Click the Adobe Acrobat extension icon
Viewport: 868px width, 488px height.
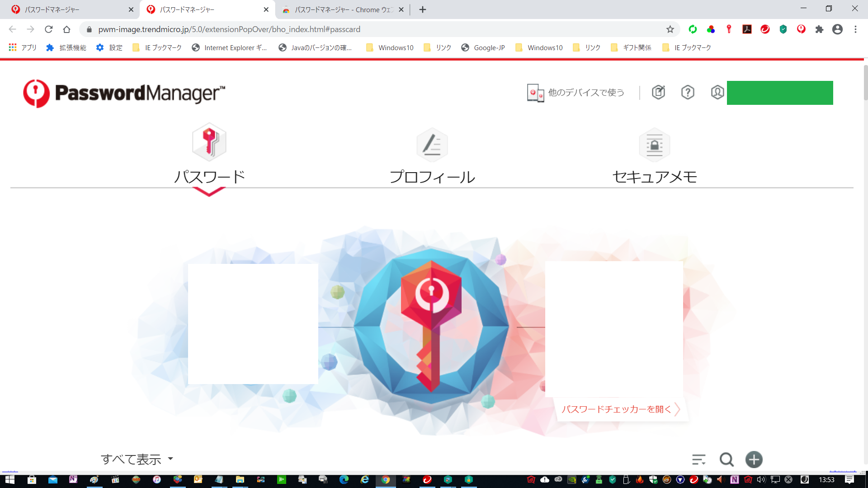747,29
